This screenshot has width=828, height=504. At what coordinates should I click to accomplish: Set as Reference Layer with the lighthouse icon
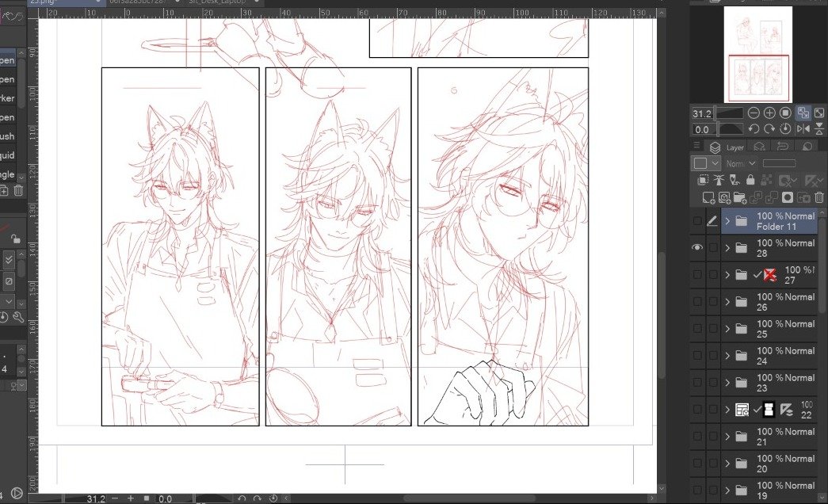pyautogui.click(x=719, y=180)
